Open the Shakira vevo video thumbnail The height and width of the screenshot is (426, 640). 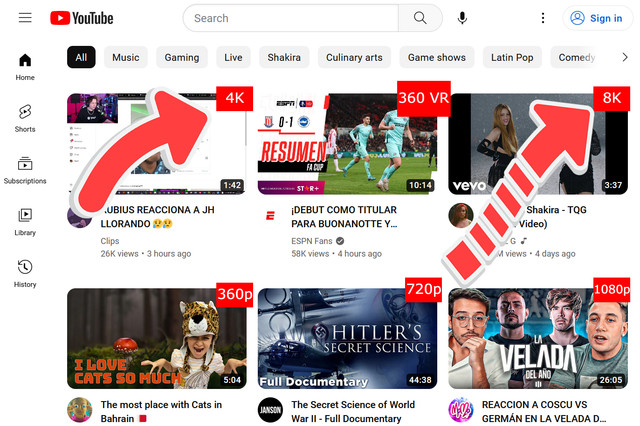538,144
